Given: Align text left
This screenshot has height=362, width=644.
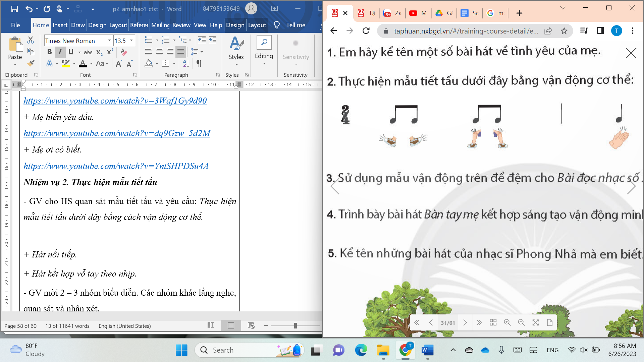Looking at the screenshot, I should pos(148,52).
